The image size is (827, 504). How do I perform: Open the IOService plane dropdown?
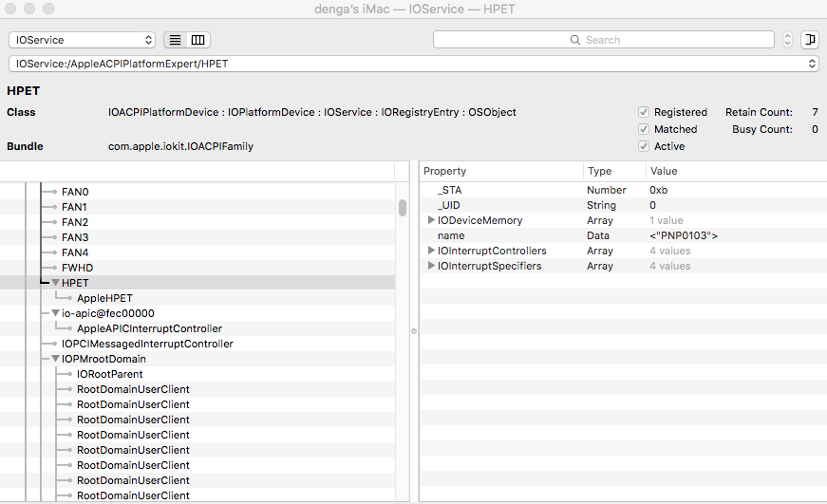[82, 40]
